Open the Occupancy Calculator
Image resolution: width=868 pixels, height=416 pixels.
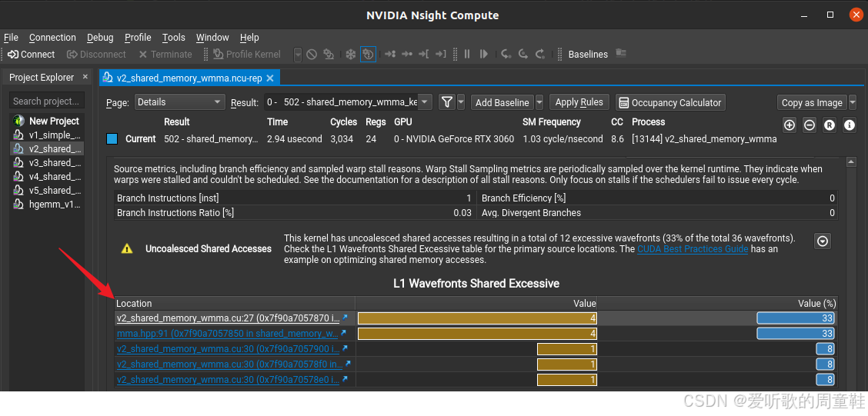click(x=670, y=102)
